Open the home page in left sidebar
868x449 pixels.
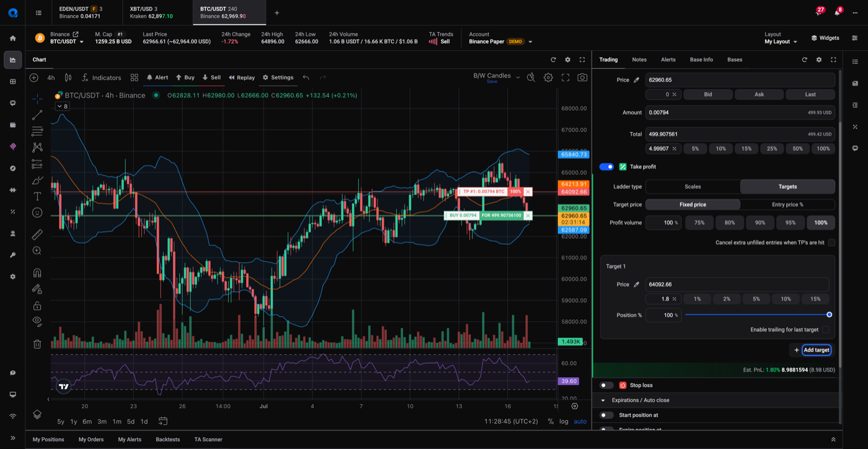point(12,38)
